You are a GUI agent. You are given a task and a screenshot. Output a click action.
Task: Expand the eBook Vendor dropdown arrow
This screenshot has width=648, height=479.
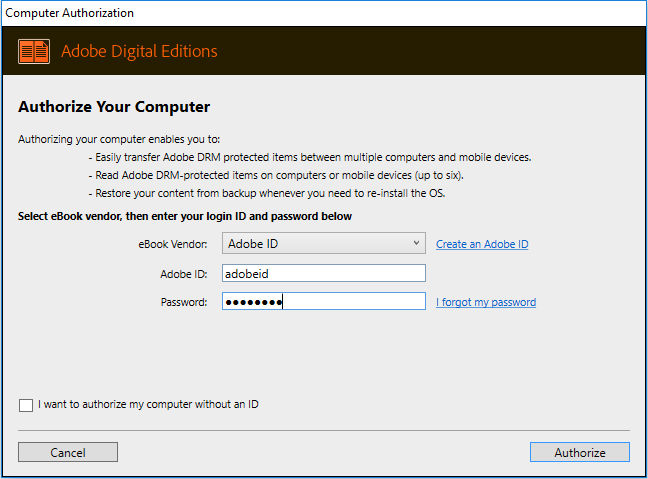416,243
